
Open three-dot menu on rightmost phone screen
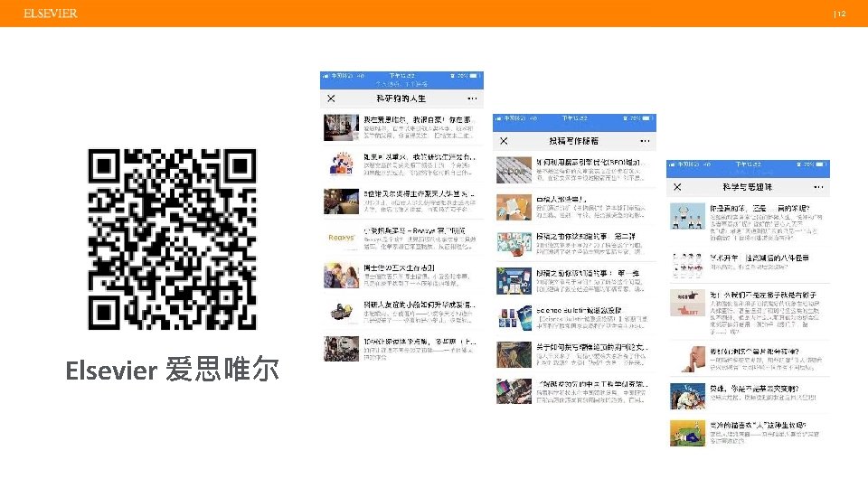pos(819,187)
